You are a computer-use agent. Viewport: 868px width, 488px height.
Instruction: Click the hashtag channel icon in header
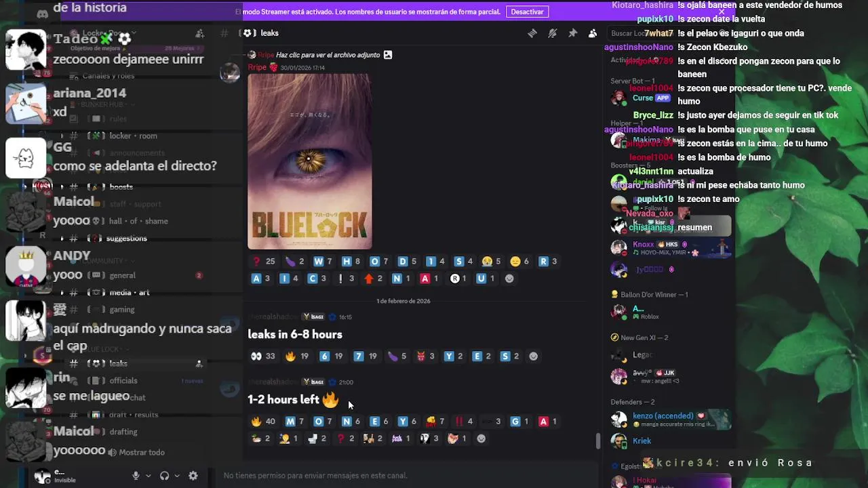[224, 33]
